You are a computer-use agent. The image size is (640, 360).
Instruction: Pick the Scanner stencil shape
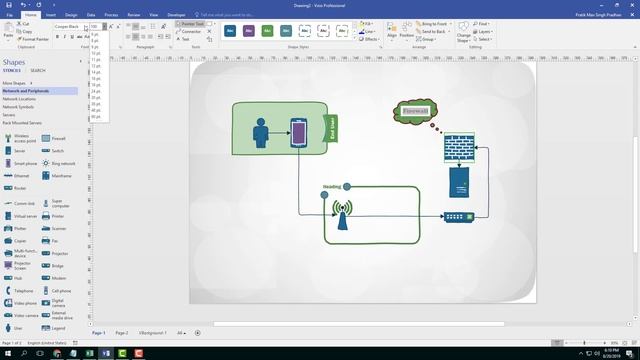[54, 229]
